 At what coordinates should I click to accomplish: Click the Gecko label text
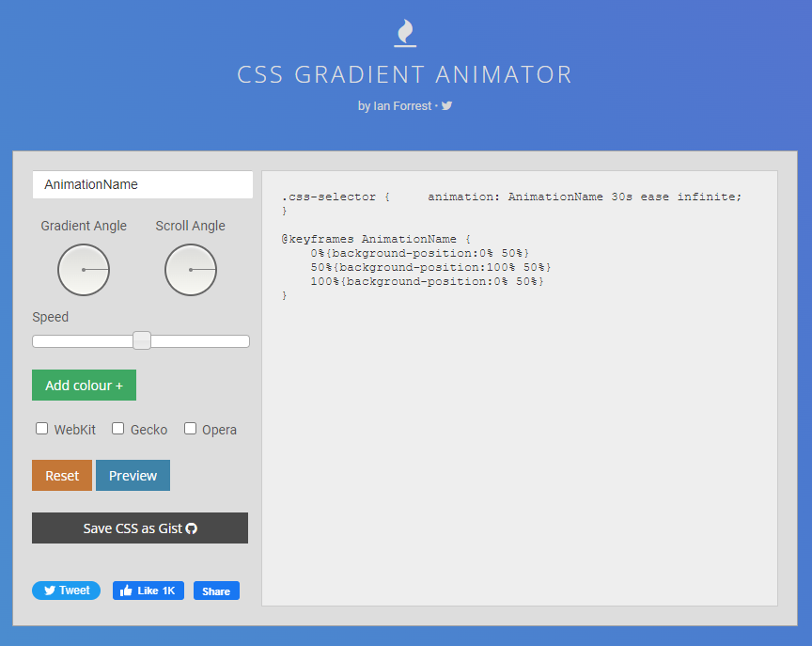pyautogui.click(x=149, y=430)
